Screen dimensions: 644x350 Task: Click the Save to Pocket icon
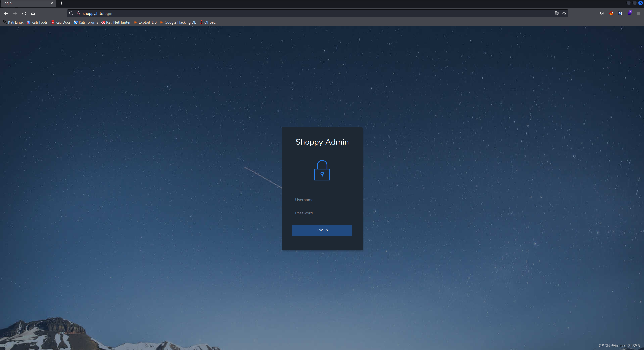602,13
